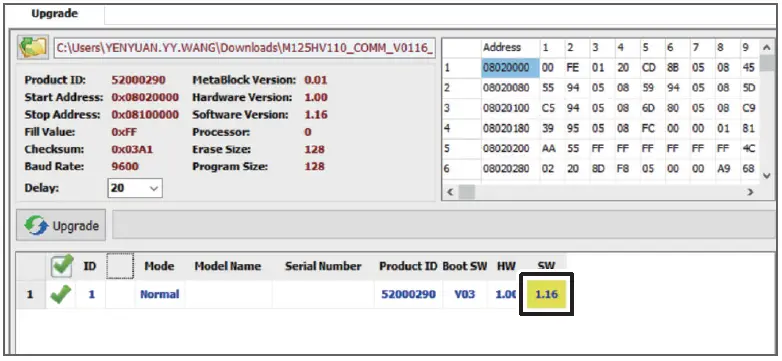Click Baud Rate value 9600
The image size is (782, 361).
point(125,166)
